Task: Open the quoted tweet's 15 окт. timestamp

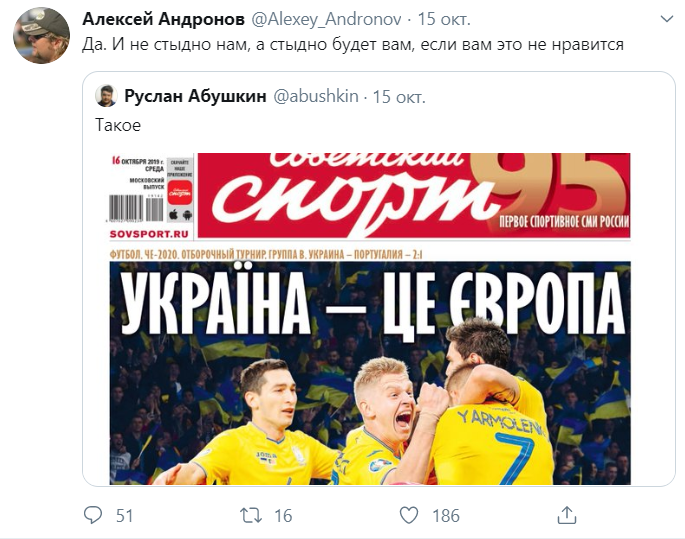Action: point(399,97)
